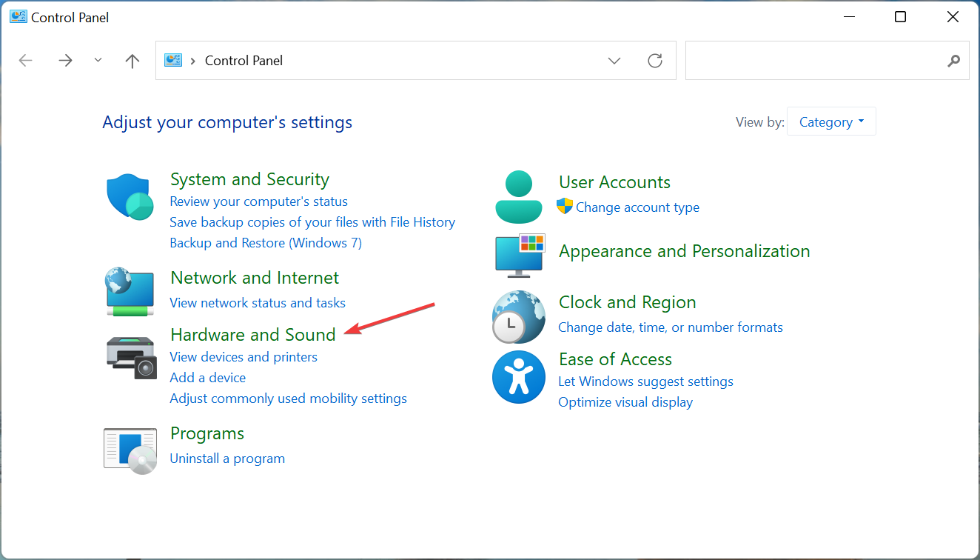Click the System and Security shield icon
Image resolution: width=980 pixels, height=560 pixels.
point(130,198)
